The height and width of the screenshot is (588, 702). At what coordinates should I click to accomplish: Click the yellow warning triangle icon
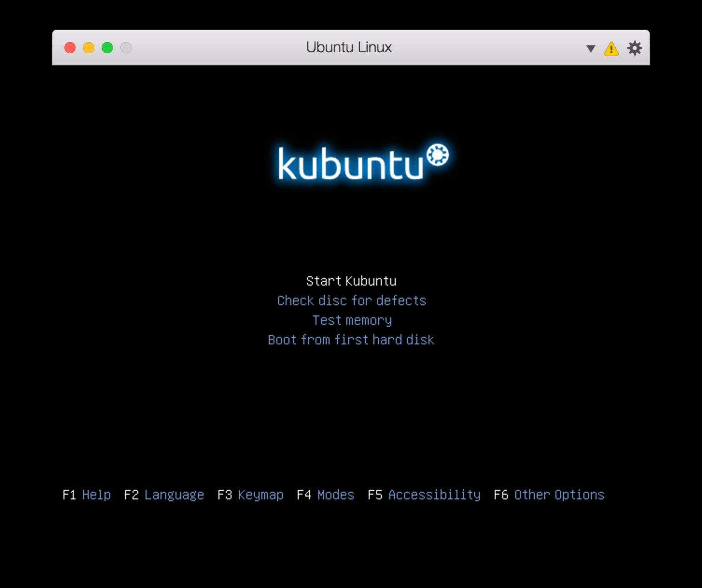pyautogui.click(x=611, y=48)
